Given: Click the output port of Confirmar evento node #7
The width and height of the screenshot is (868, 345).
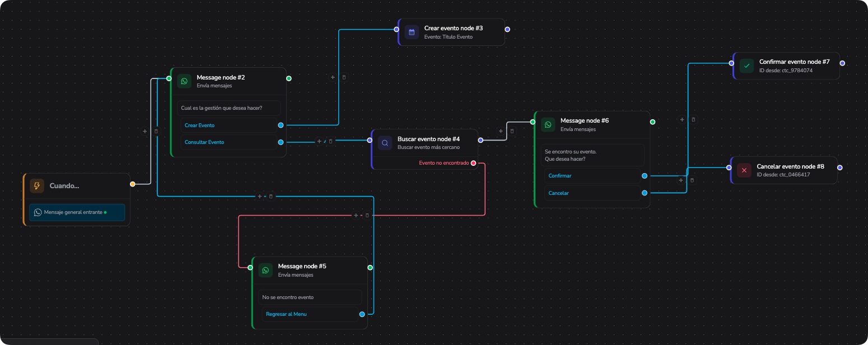Looking at the screenshot, I should [x=842, y=63].
